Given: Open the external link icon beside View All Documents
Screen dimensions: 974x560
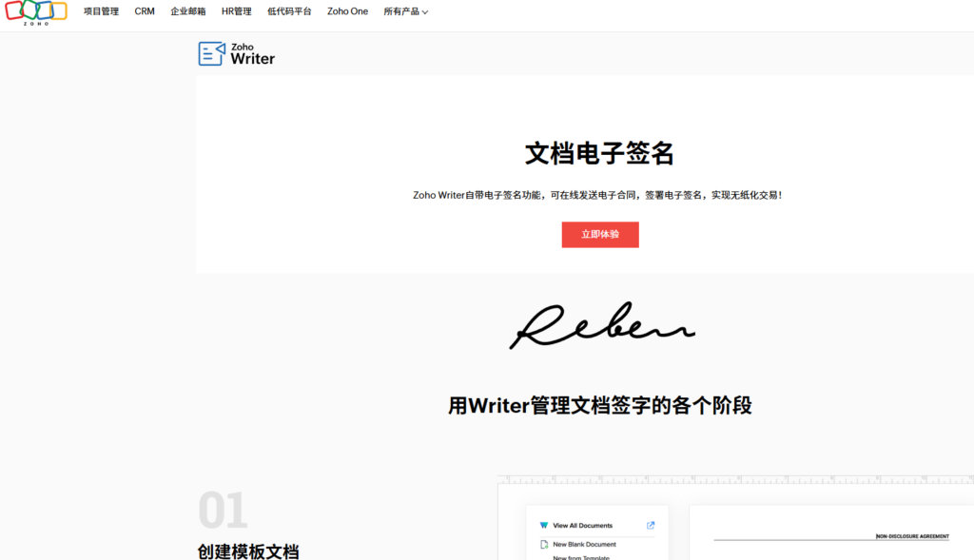Looking at the screenshot, I should click(651, 525).
